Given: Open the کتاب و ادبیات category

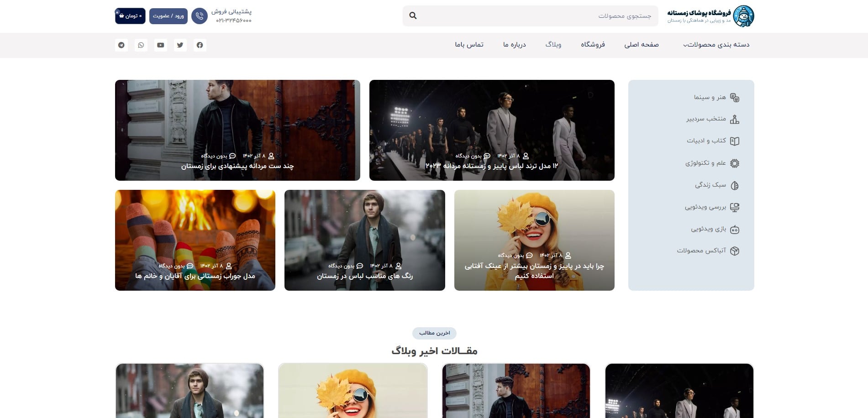Looking at the screenshot, I should (708, 141).
